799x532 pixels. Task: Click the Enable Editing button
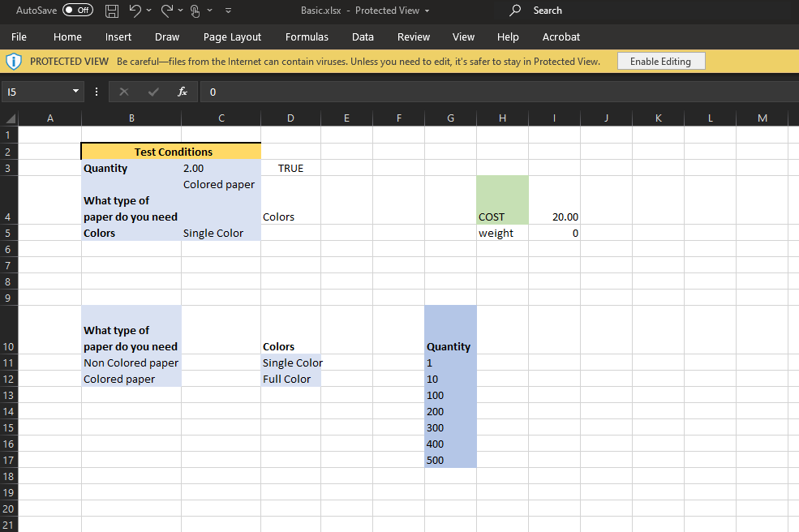661,61
